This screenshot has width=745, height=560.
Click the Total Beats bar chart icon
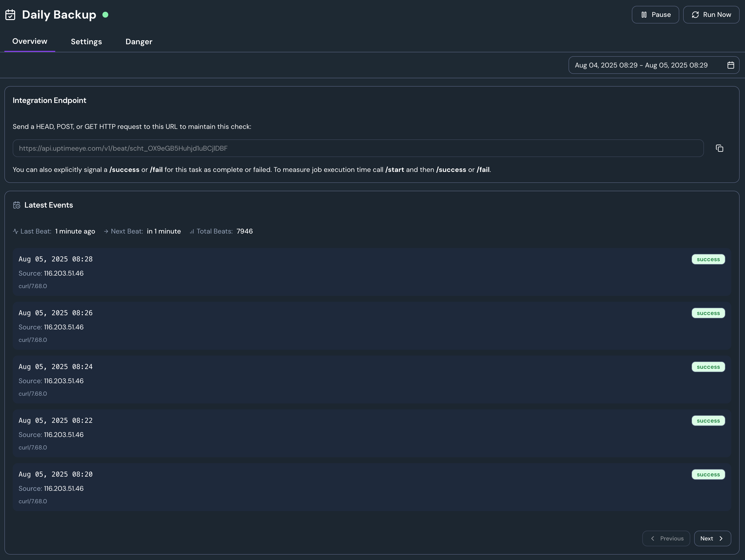pos(192,232)
